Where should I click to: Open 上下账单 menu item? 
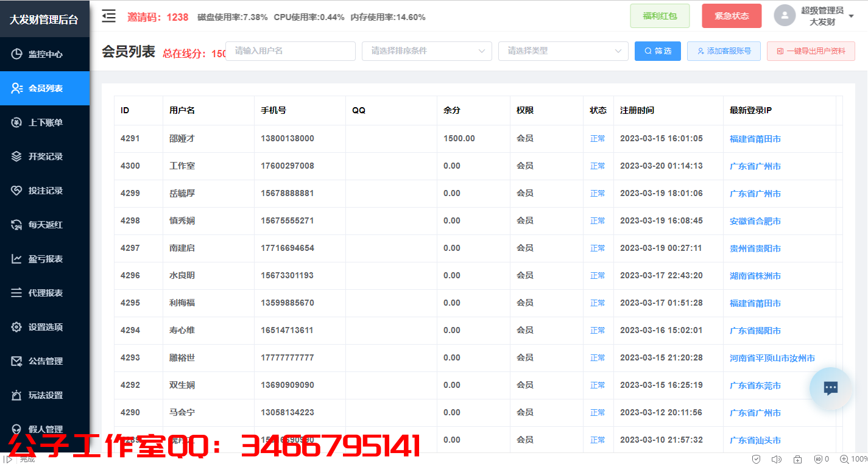pyautogui.click(x=45, y=122)
